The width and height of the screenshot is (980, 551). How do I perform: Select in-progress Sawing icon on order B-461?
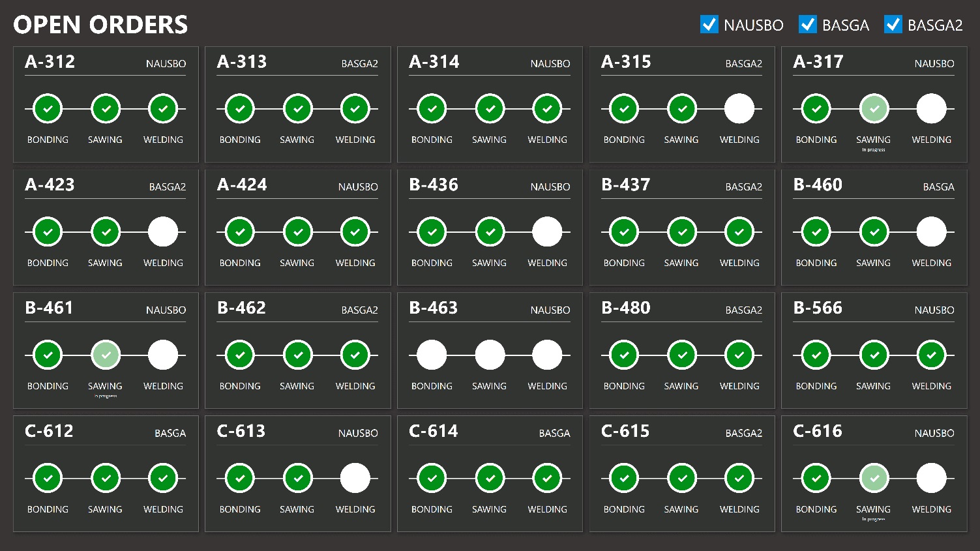click(106, 355)
